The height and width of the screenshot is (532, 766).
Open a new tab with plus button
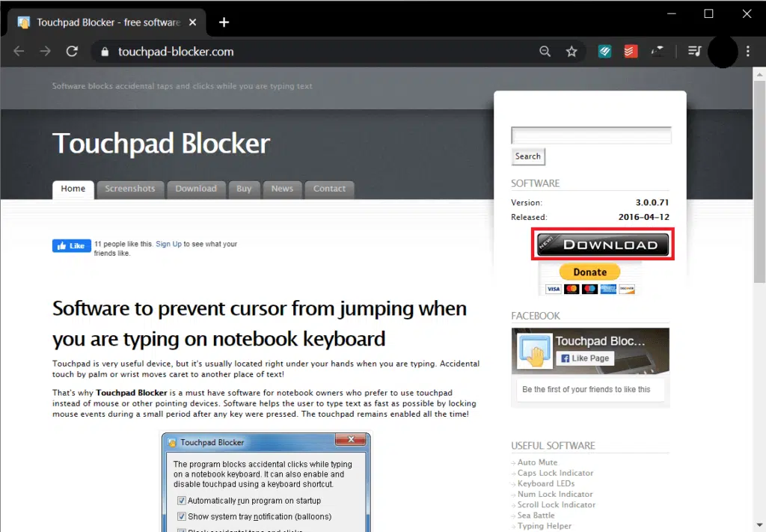pyautogui.click(x=224, y=22)
